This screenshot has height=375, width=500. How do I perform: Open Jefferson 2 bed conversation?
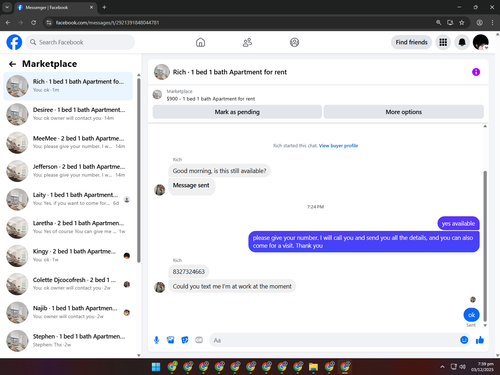point(68,171)
